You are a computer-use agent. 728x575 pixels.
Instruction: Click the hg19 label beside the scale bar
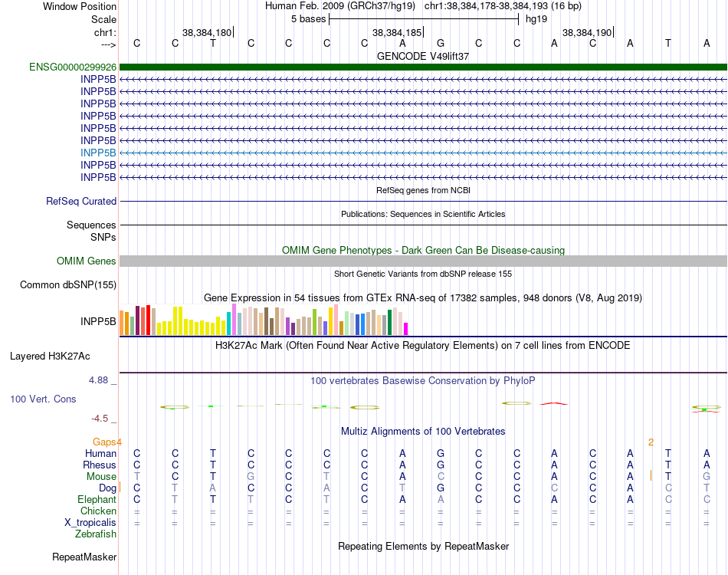point(536,19)
